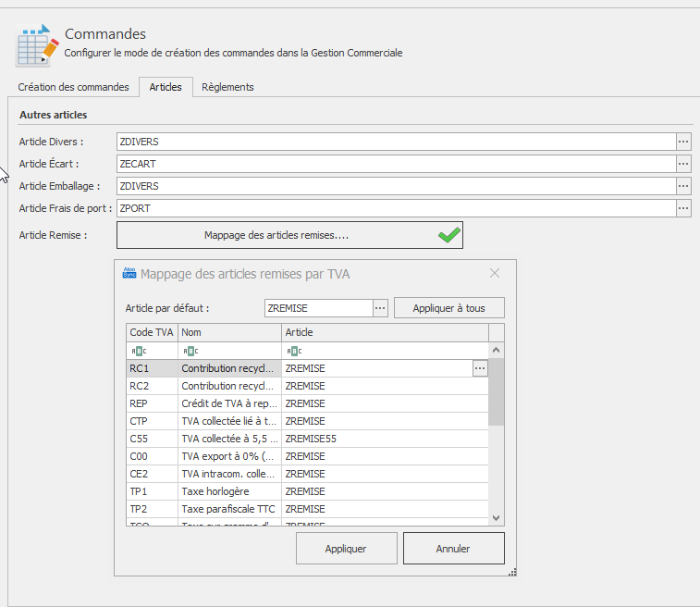Click the Commandes spreadsheet icon in header

(37, 45)
